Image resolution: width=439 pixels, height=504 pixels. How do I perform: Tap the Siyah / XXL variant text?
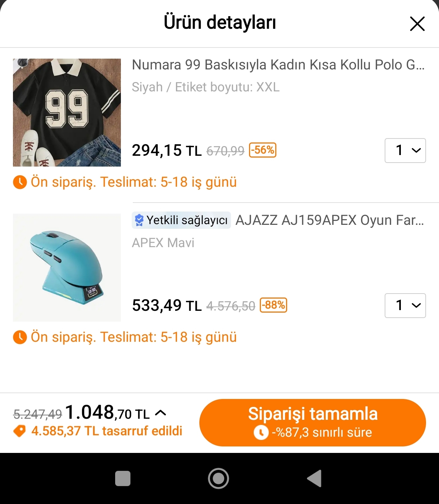tap(205, 87)
